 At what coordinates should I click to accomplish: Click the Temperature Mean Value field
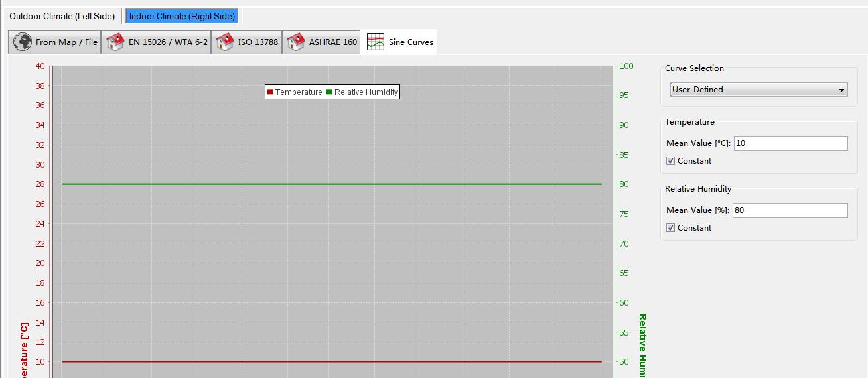[x=790, y=143]
